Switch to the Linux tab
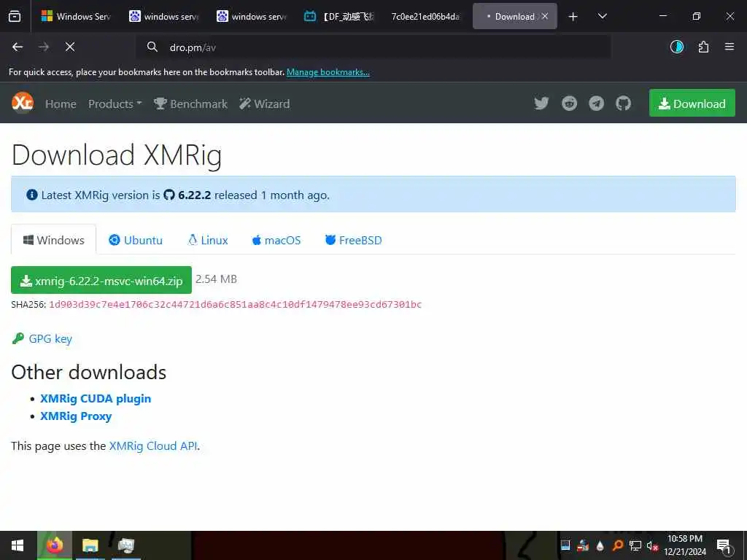The image size is (747, 560). tap(208, 240)
